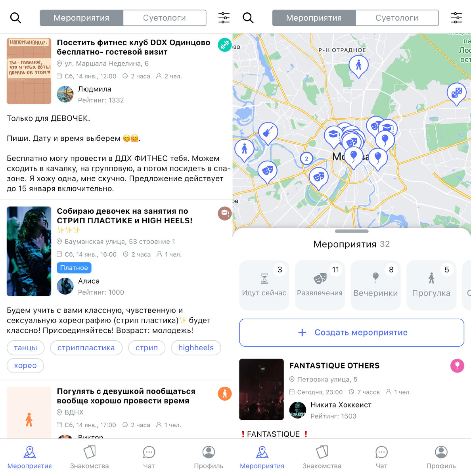Select the Идут сейчас category
The width and height of the screenshot is (471, 476).
[264, 285]
